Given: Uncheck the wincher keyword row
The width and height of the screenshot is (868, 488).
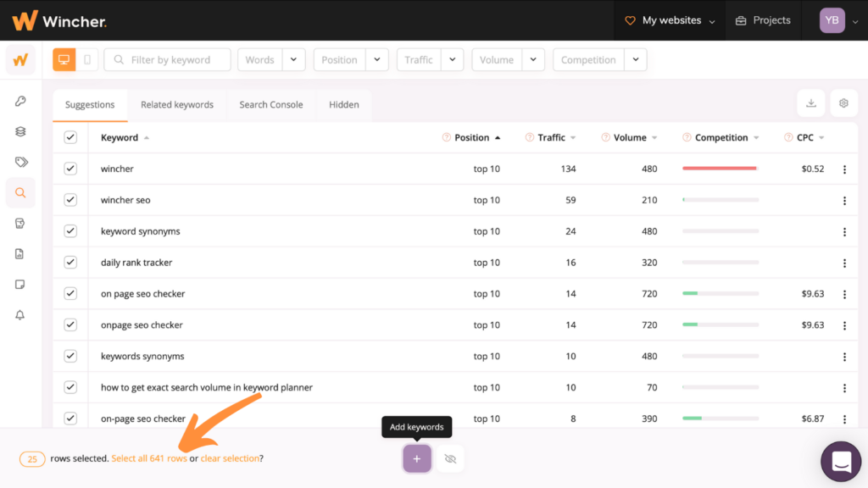Looking at the screenshot, I should coord(70,169).
